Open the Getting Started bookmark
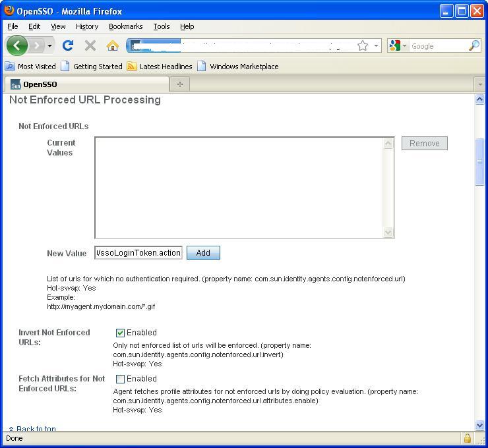Viewport: 488px width, 448px height. point(92,67)
